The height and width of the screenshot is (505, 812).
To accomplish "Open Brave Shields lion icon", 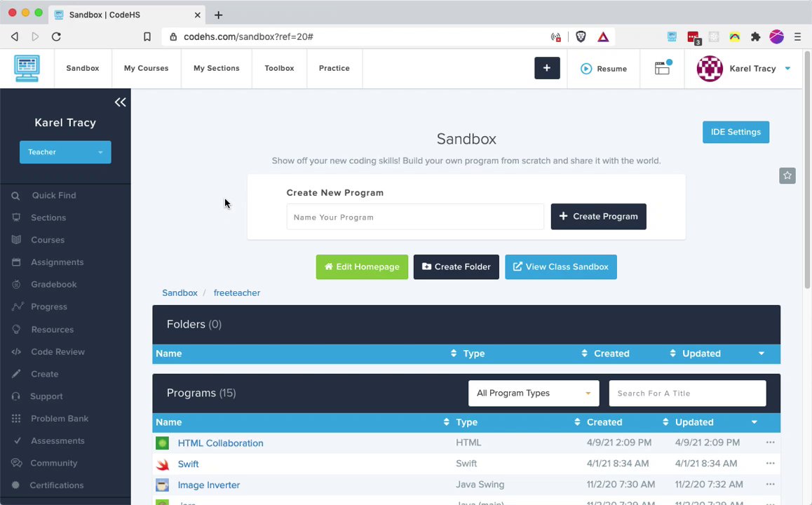I will coord(581,36).
